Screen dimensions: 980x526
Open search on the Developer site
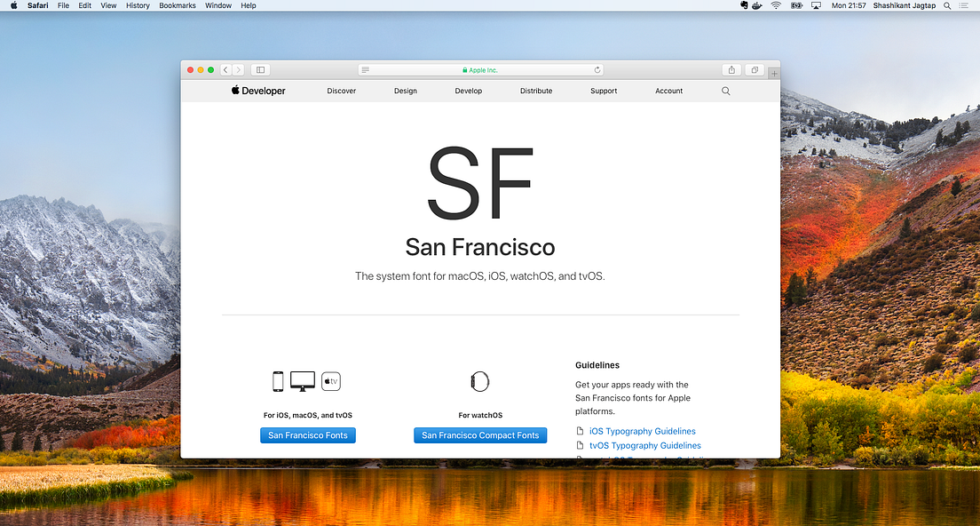pyautogui.click(x=725, y=91)
